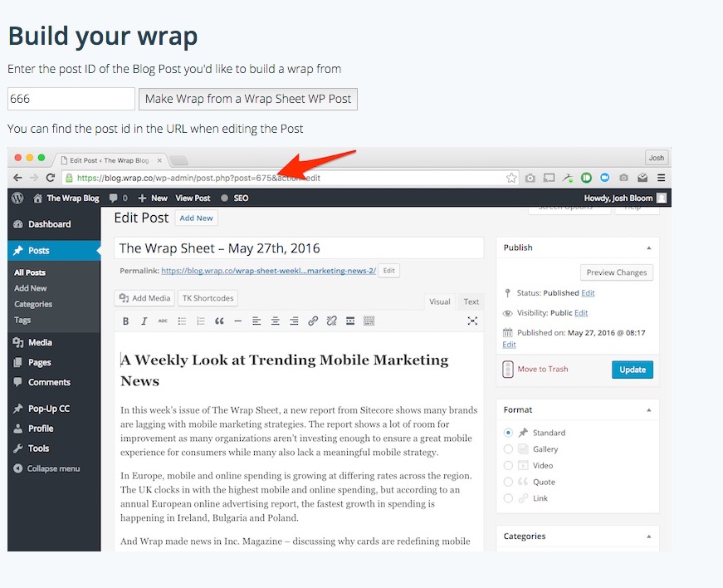Click the Preview Changes button
This screenshot has width=723, height=588.
617,272
